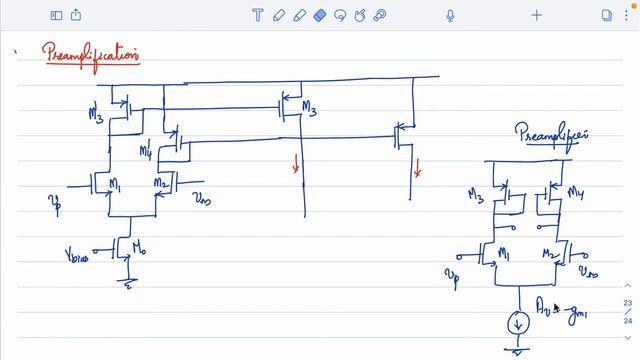Click the current source symbol on the preamplifier

coord(518,324)
